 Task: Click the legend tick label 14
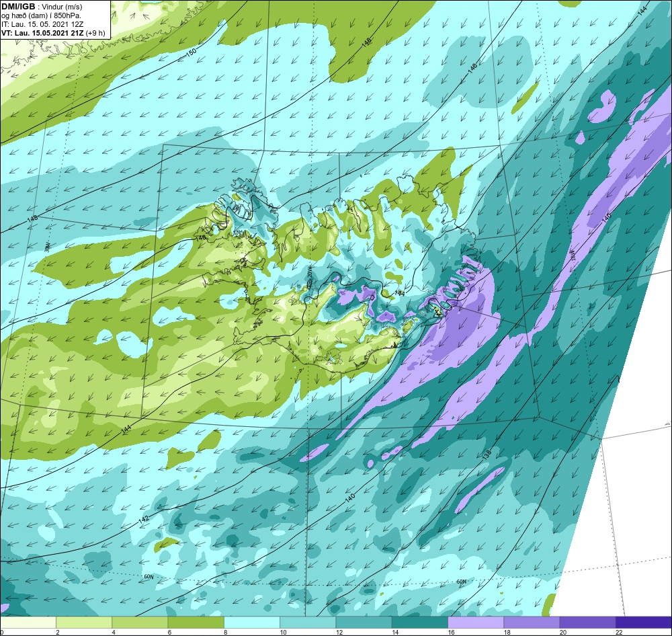(394, 632)
